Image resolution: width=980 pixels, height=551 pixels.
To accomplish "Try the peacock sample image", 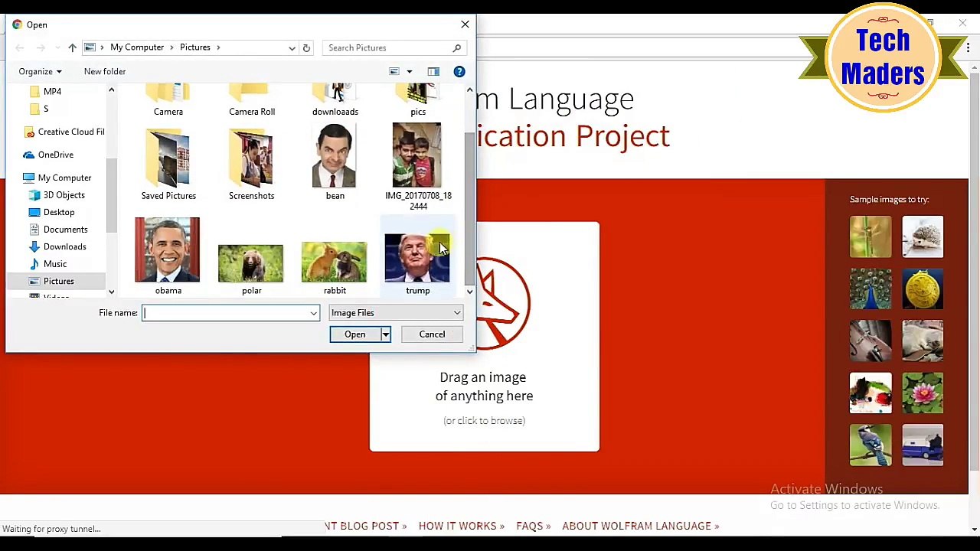I will click(x=871, y=289).
